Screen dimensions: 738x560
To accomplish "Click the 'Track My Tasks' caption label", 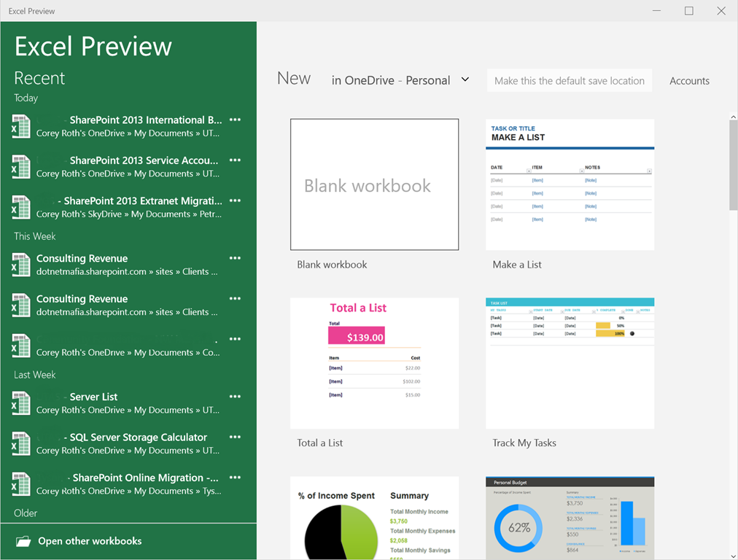I will click(524, 443).
